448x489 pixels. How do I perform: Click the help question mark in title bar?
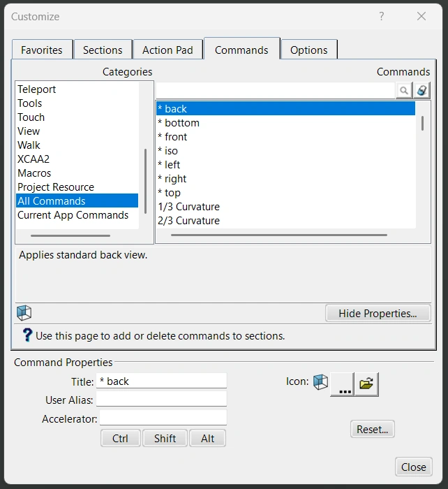(x=382, y=16)
